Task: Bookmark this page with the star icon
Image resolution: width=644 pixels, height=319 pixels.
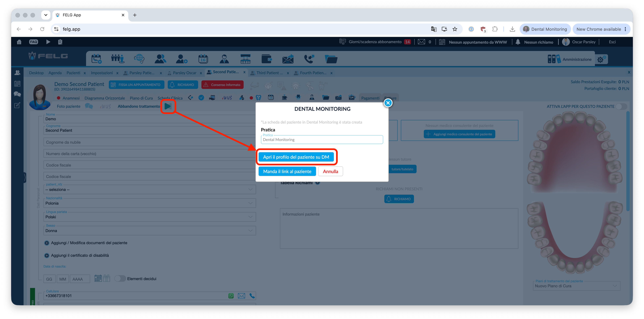Action: coord(455,29)
